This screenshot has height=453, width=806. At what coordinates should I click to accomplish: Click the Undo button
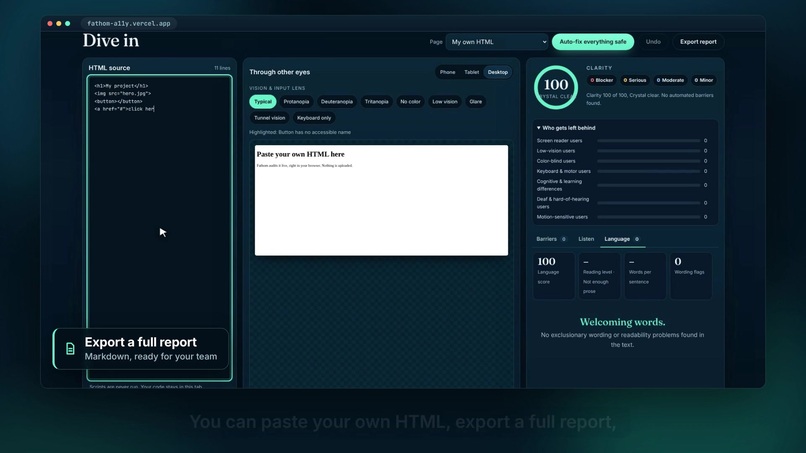(653, 42)
